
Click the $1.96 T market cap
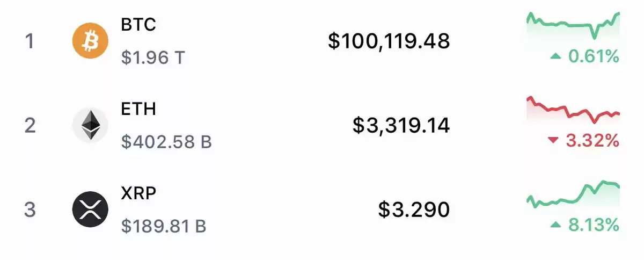[x=153, y=57]
